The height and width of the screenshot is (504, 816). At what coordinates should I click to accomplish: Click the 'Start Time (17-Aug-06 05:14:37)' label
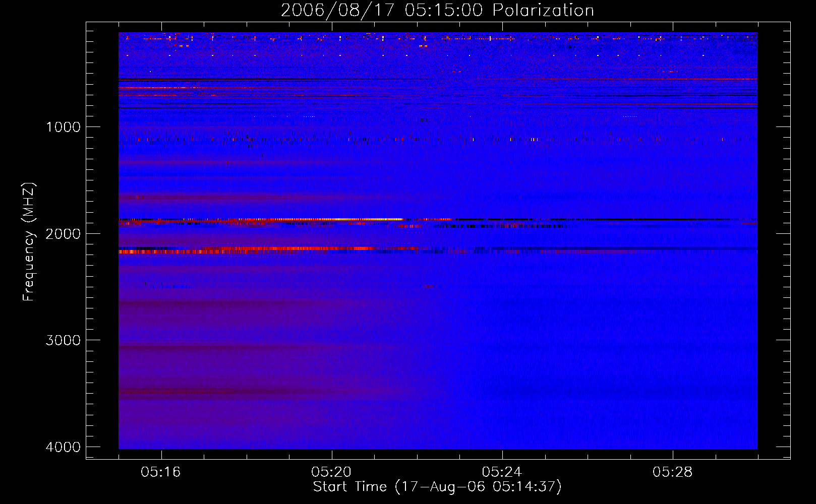[437, 487]
